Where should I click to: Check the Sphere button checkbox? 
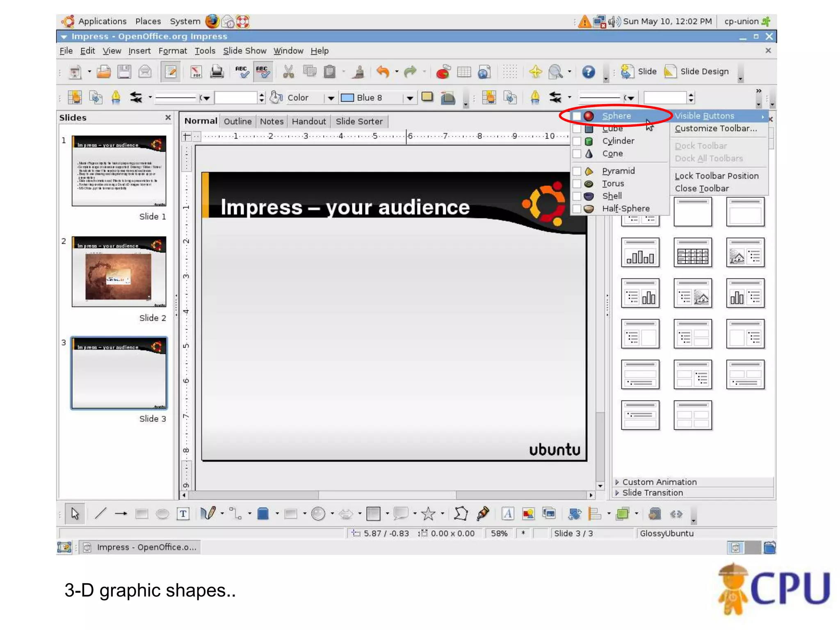point(577,116)
